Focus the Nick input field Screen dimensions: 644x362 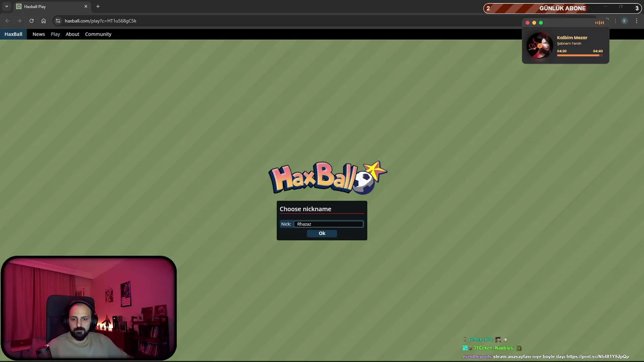tap(328, 224)
